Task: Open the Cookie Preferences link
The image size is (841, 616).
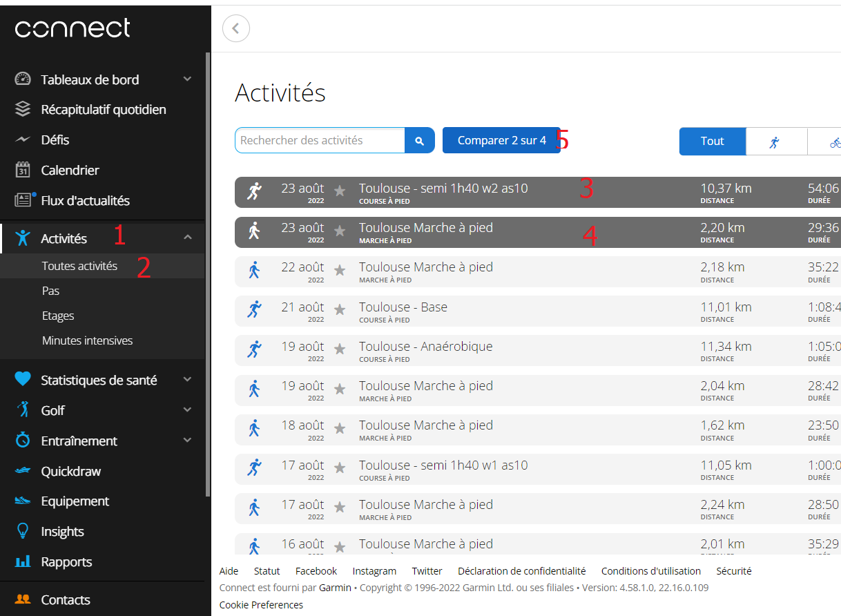Action: pyautogui.click(x=261, y=605)
